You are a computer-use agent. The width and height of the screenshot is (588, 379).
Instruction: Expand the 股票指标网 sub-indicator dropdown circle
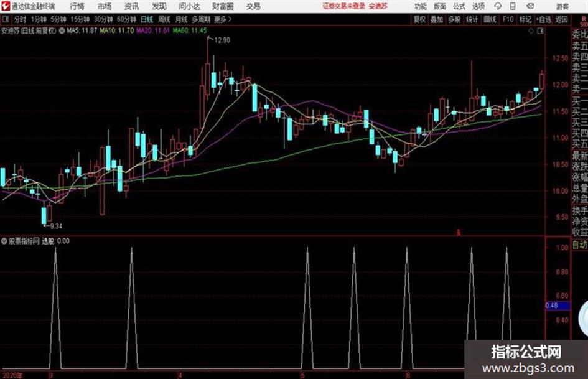[4, 241]
